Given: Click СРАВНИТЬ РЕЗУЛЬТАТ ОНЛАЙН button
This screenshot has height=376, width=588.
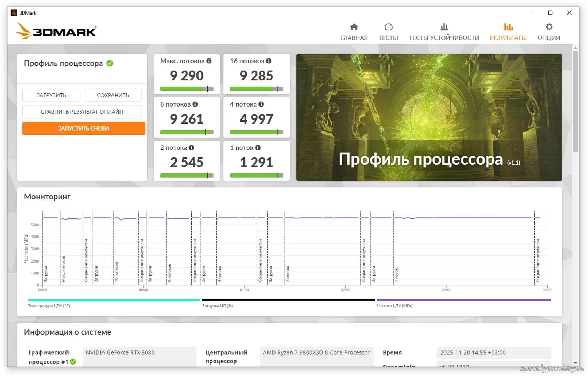Looking at the screenshot, I should (82, 112).
